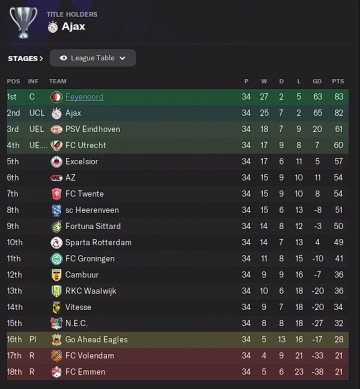Click the eye icon in League Table selector
Screen dimensions: 360x389
click(x=63, y=58)
